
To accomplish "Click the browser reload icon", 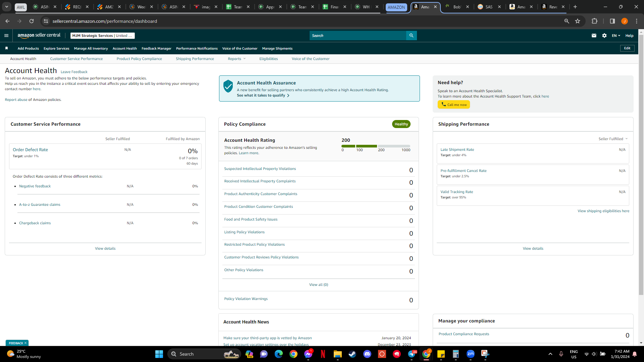I will 32,21.
